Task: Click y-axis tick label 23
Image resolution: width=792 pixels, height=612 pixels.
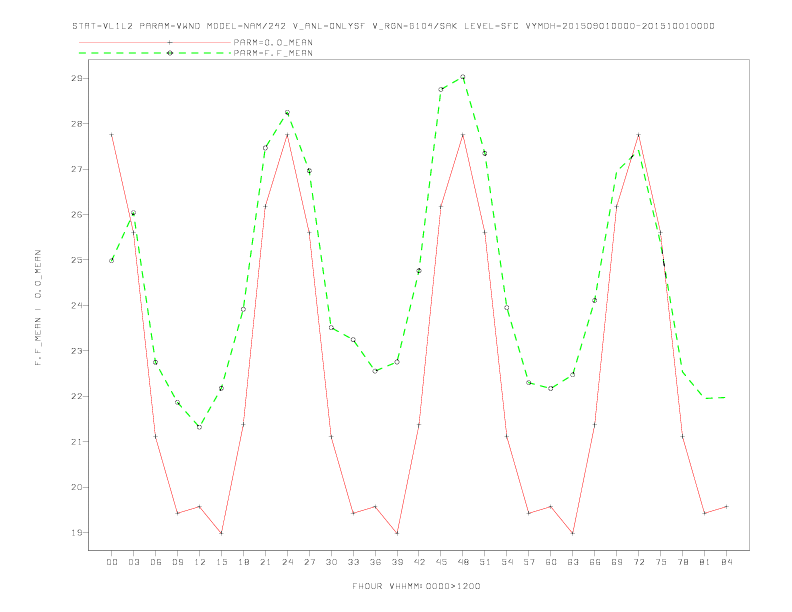Action: click(x=77, y=351)
